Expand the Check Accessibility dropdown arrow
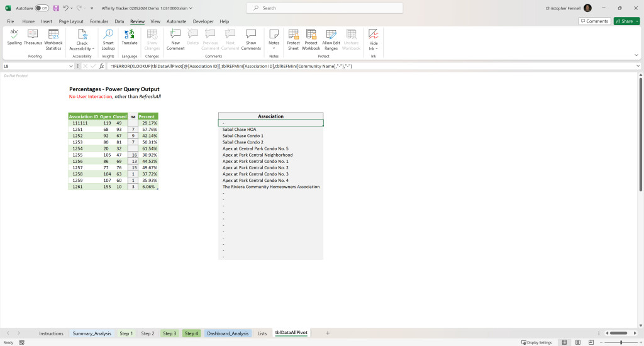The width and height of the screenshot is (644, 346). [x=93, y=48]
